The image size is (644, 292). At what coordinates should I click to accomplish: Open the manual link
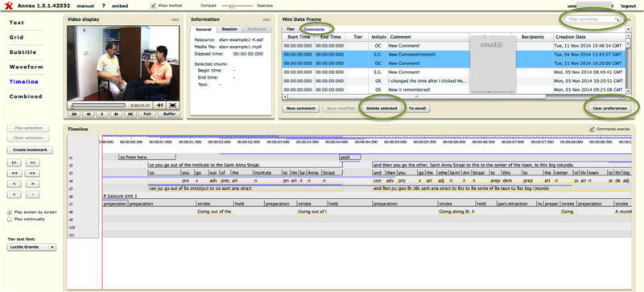click(85, 6)
